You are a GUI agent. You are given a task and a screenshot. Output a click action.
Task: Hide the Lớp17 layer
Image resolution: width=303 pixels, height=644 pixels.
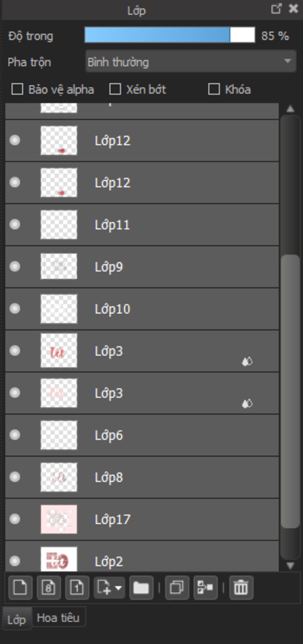tap(15, 519)
